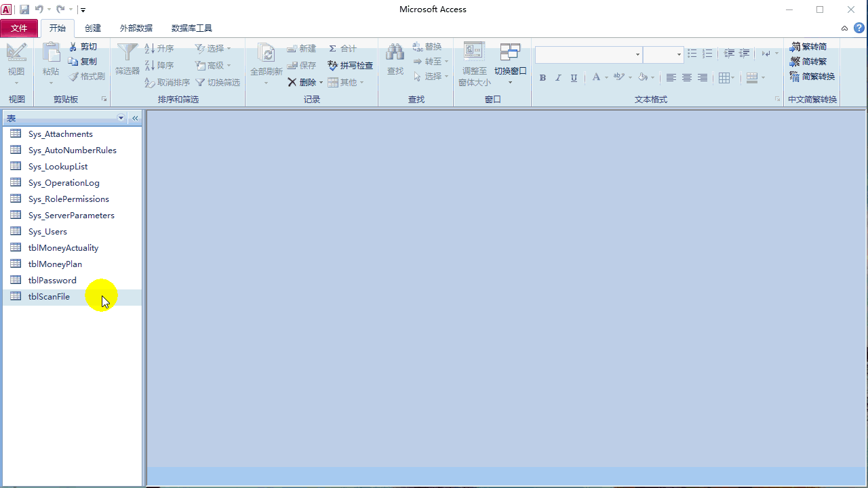Screen dimensions: 868x488
Task: Toggle bulleted list formatting
Action: coord(692,54)
